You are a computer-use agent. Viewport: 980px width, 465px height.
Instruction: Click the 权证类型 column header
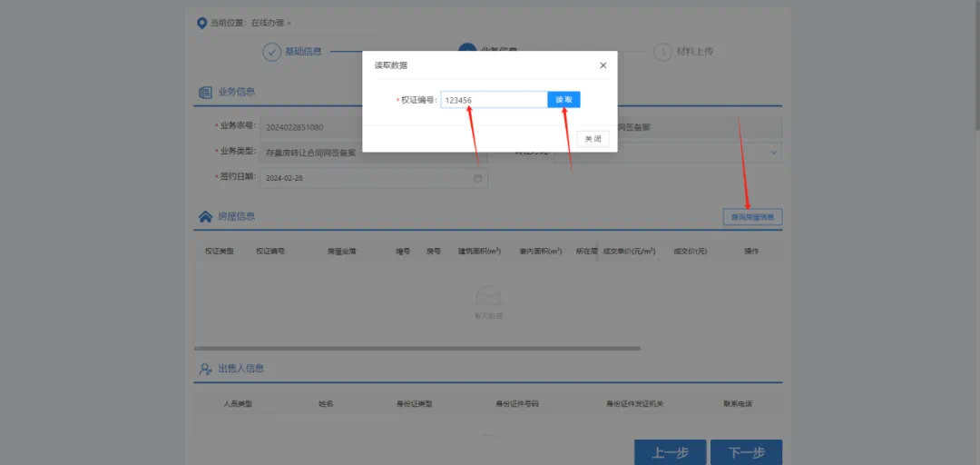[x=220, y=251]
